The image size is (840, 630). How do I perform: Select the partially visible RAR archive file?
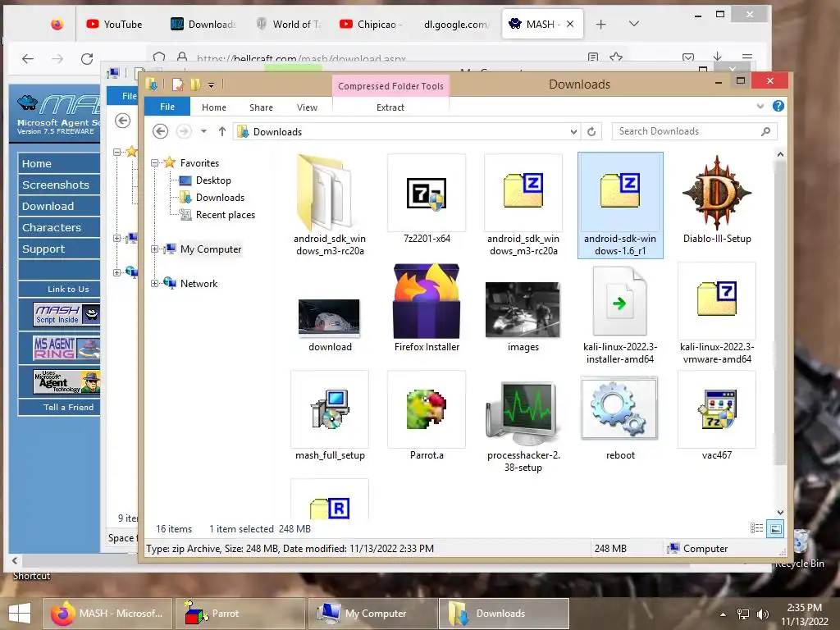(x=330, y=500)
